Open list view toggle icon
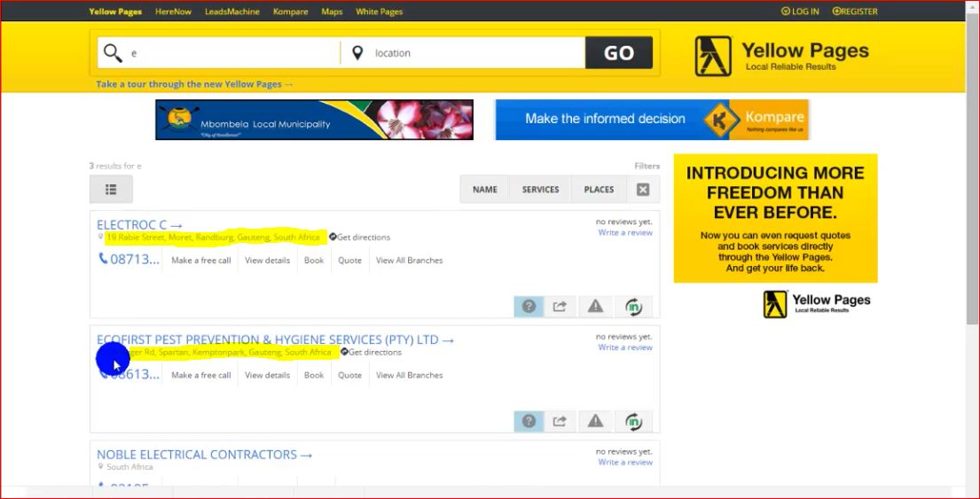This screenshot has width=980, height=499. pos(111,190)
